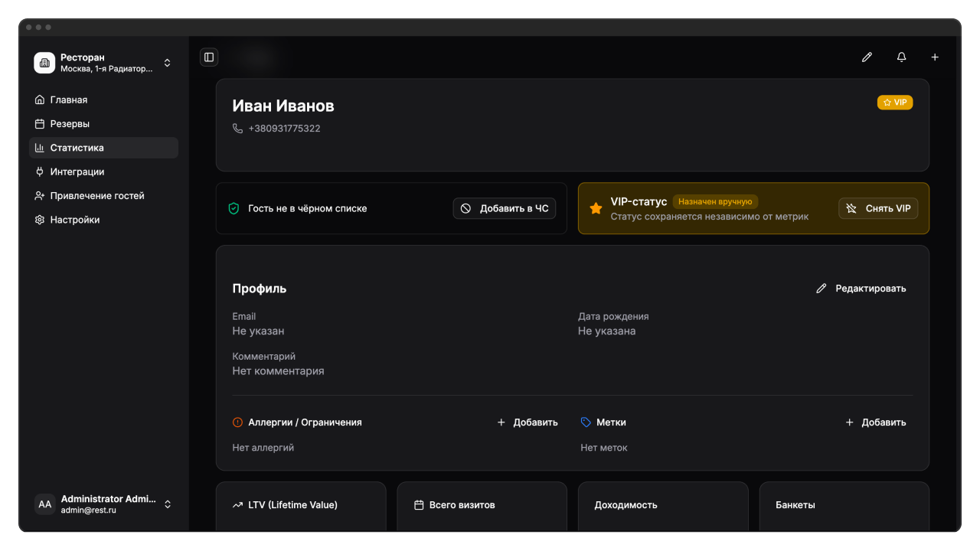Open Интеграции menu item
980x551 pixels.
77,172
